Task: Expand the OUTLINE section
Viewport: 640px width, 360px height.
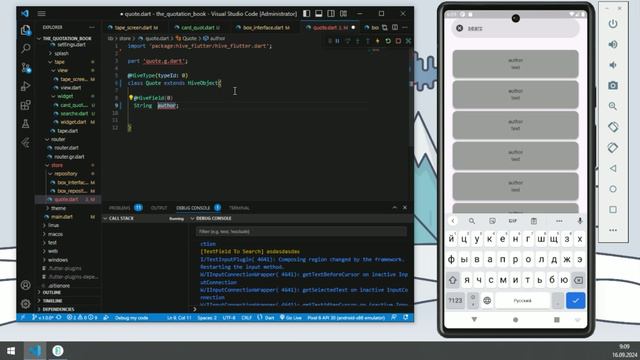Action: (51, 293)
